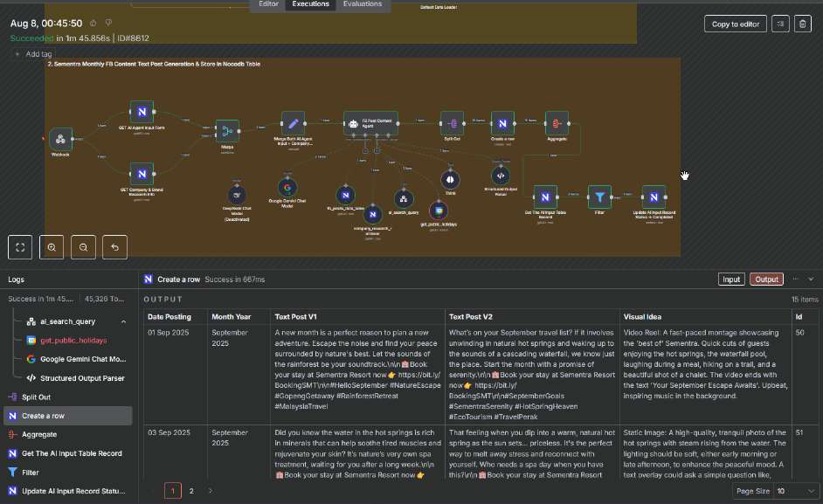Open the Page Size dropdown

[x=796, y=491]
